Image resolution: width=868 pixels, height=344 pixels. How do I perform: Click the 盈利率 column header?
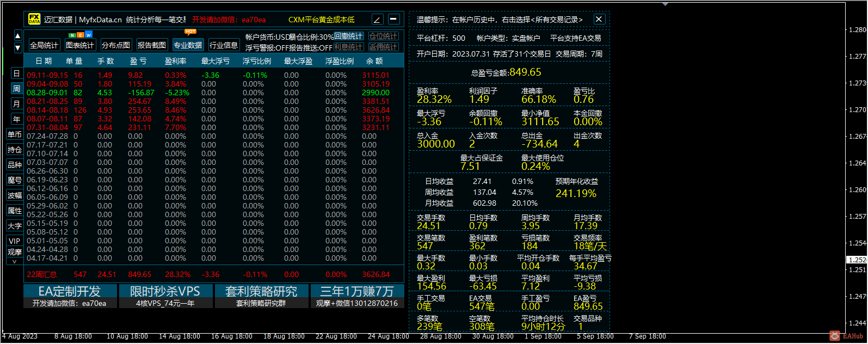tap(176, 61)
